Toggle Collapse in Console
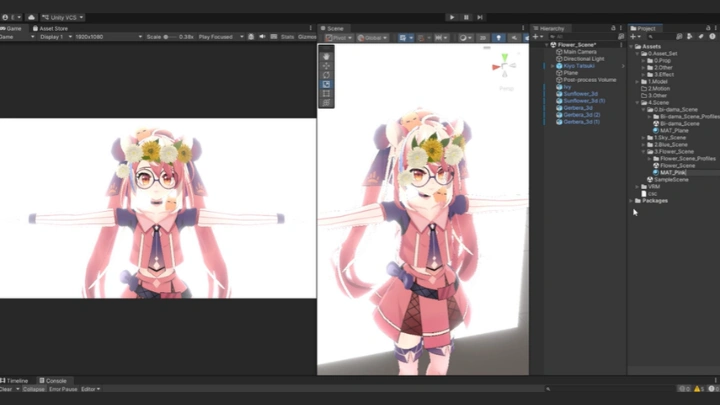The image size is (720, 405). coord(34,389)
